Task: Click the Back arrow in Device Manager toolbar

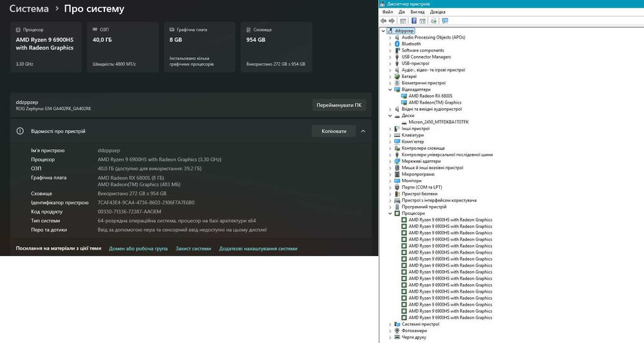Action: coord(383,21)
